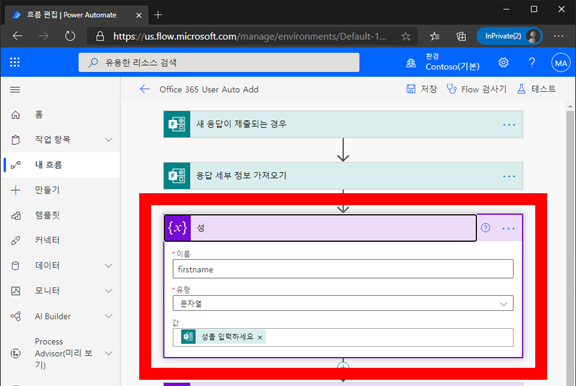Select the 새 응답이 제출되는 경우 trigger card
Image resolution: width=576 pixels, height=386 pixels.
pyautogui.click(x=343, y=124)
